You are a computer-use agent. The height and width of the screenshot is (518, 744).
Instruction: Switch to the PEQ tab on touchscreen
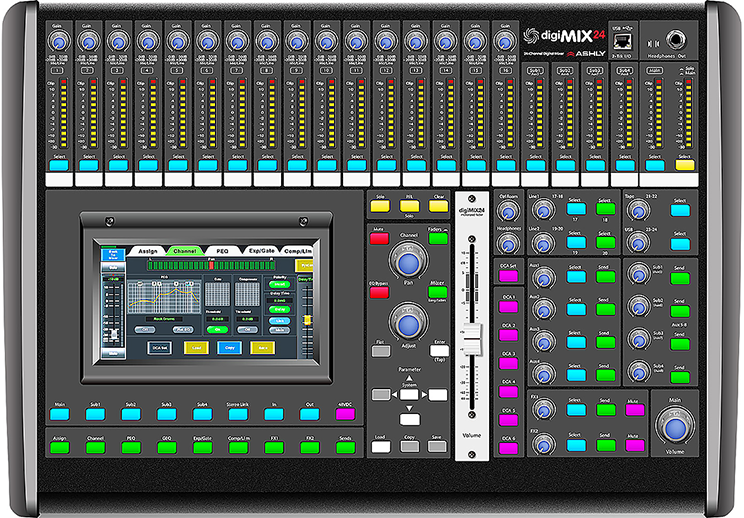click(x=222, y=250)
